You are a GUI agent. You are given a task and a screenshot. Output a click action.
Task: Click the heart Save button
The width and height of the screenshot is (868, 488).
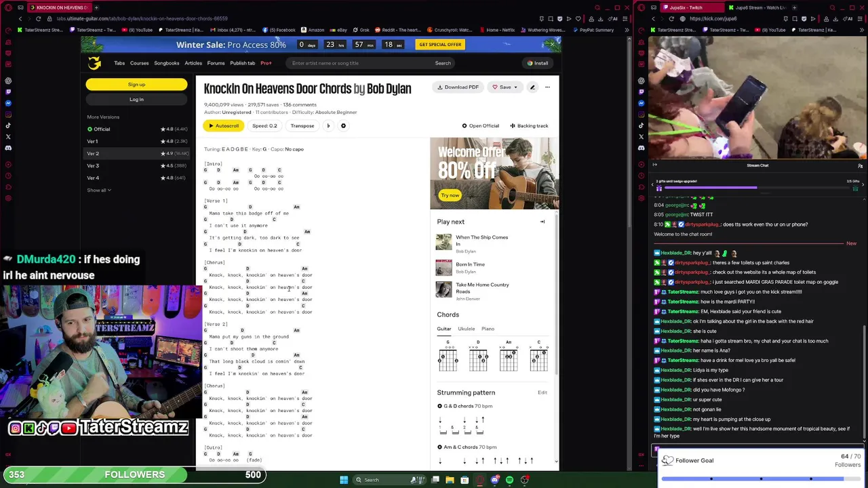point(502,87)
